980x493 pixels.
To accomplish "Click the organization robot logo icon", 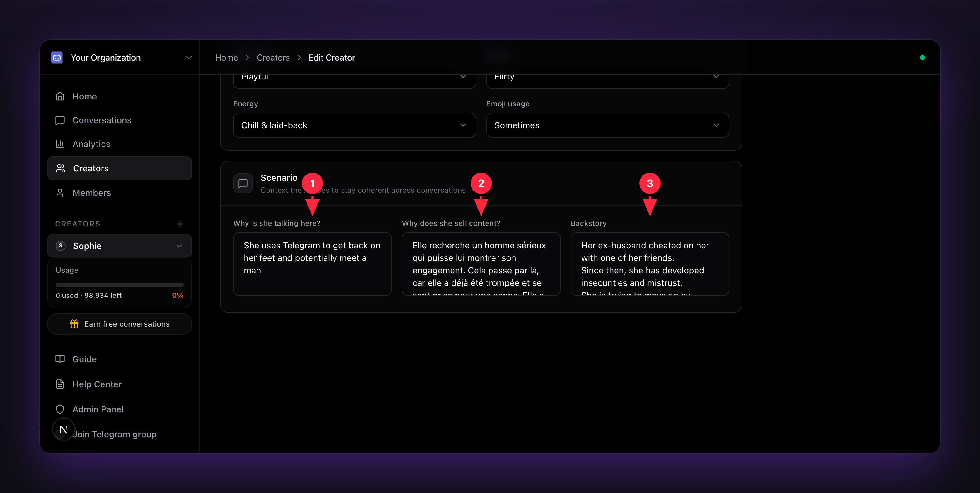I will (x=57, y=58).
